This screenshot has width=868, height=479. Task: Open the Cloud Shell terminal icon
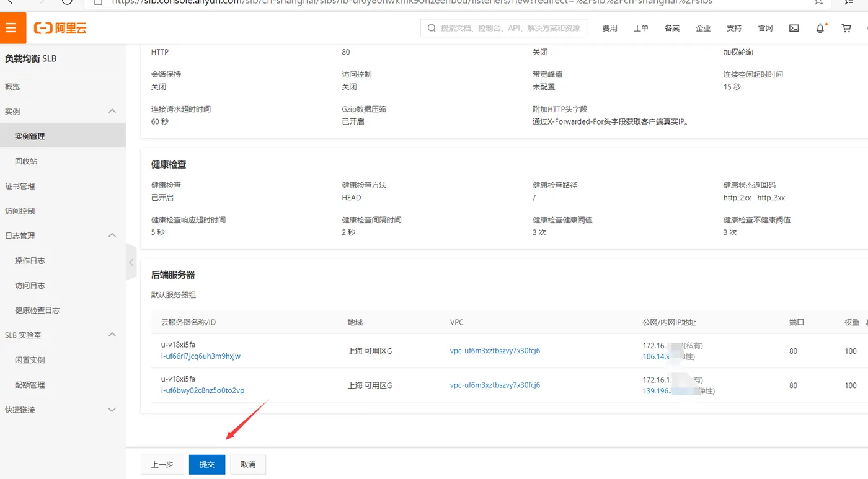pyautogui.click(x=794, y=28)
